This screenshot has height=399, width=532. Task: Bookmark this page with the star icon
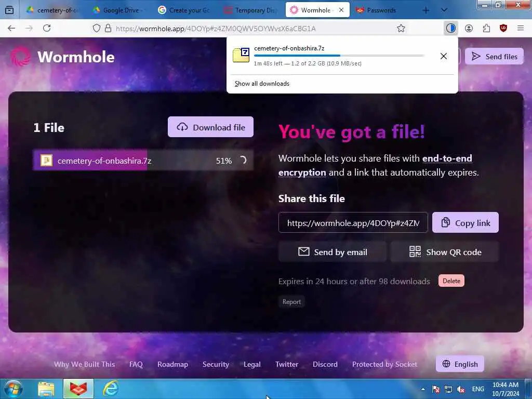pyautogui.click(x=401, y=28)
